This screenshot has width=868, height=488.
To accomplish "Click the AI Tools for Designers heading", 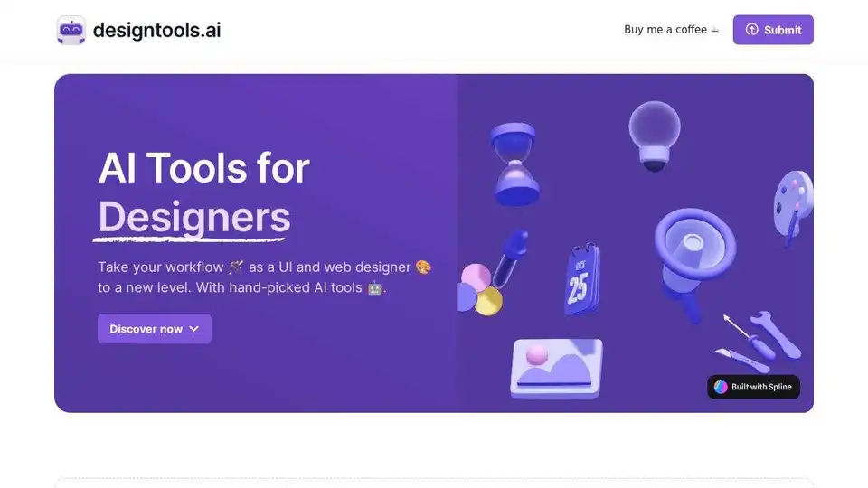I will pyautogui.click(x=203, y=192).
